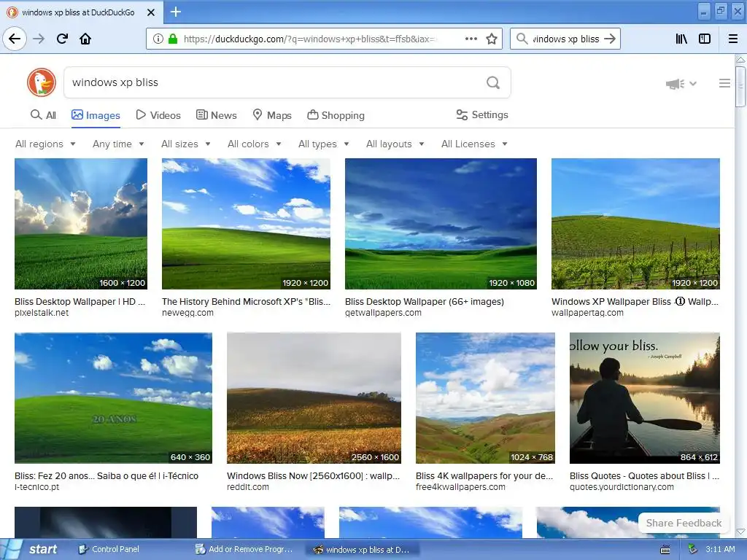The height and width of the screenshot is (560, 747).
Task: Open the 20 ANOS Bliss thumbnail
Action: coord(113,398)
